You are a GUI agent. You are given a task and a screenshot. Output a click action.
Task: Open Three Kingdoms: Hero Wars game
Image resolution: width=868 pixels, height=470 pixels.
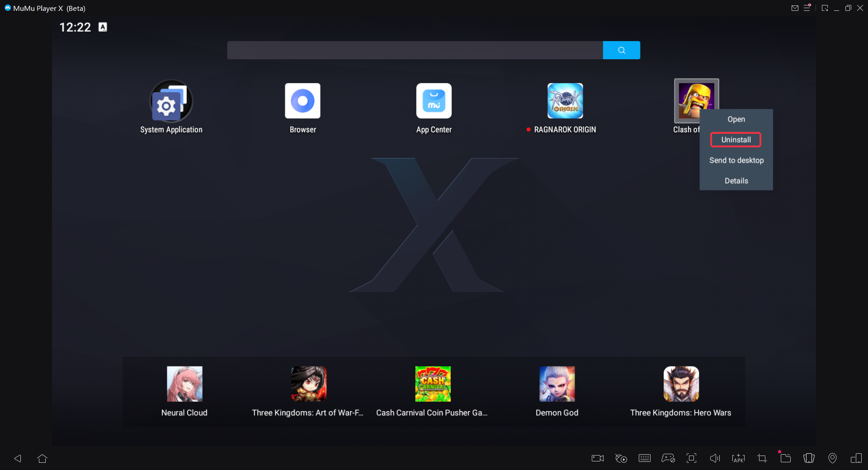(681, 384)
